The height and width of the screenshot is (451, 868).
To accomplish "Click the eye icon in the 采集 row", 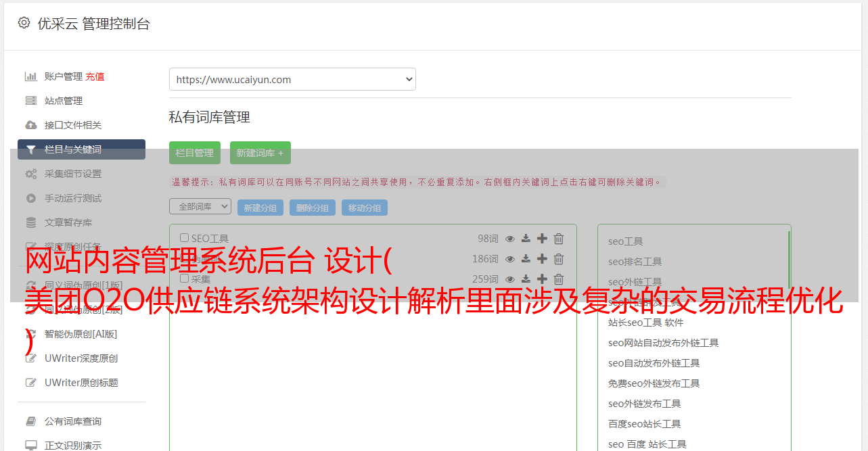I will click(510, 279).
